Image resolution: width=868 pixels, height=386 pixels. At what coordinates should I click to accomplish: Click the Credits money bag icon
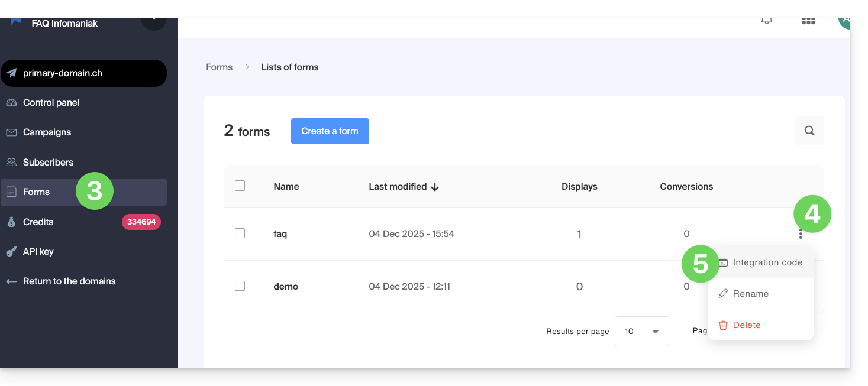click(x=11, y=222)
